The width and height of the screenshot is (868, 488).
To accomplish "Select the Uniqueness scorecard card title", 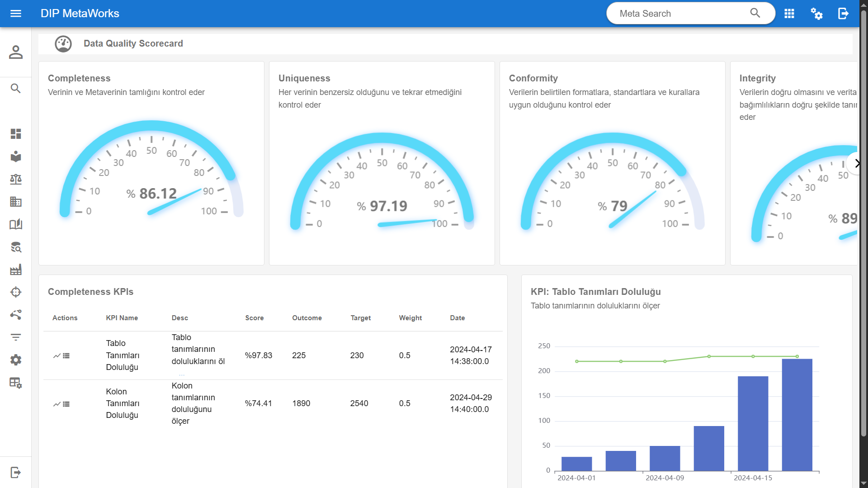I will [304, 78].
